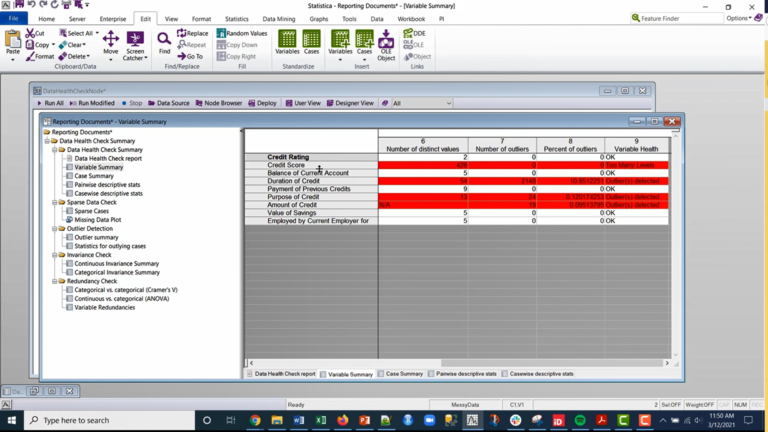
Task: Insert an OLE Object
Action: 386,45
